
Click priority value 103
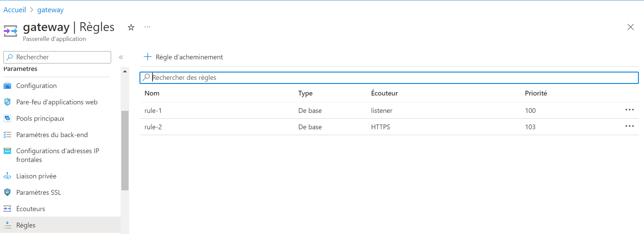530,127
